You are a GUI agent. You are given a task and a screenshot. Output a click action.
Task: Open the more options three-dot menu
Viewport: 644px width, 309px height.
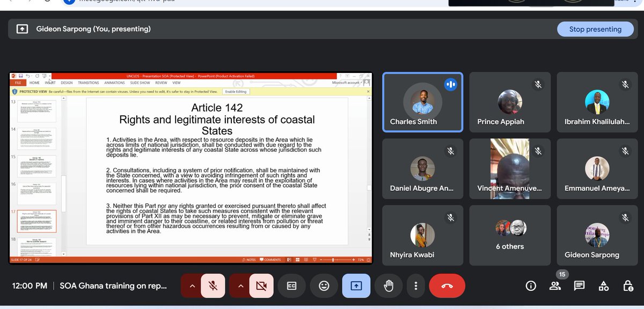(415, 285)
